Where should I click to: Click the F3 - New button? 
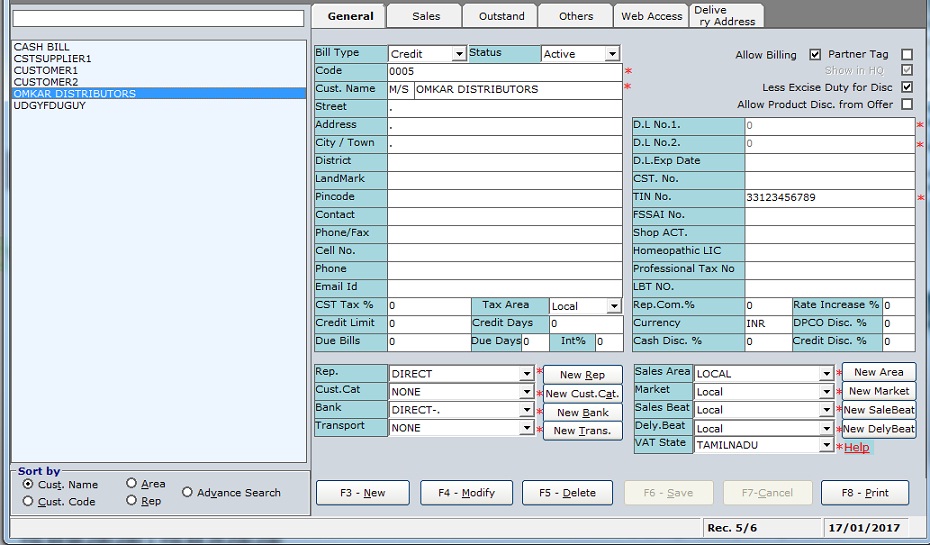tap(362, 493)
